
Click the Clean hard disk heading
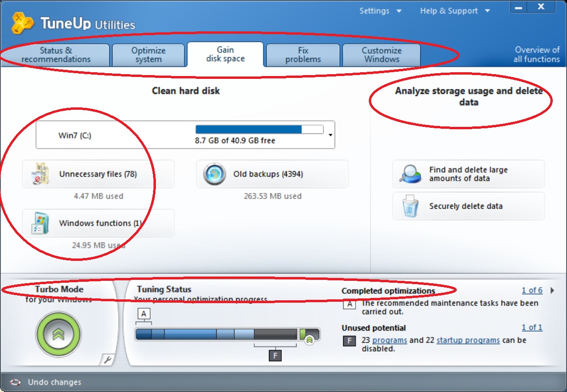coord(185,91)
